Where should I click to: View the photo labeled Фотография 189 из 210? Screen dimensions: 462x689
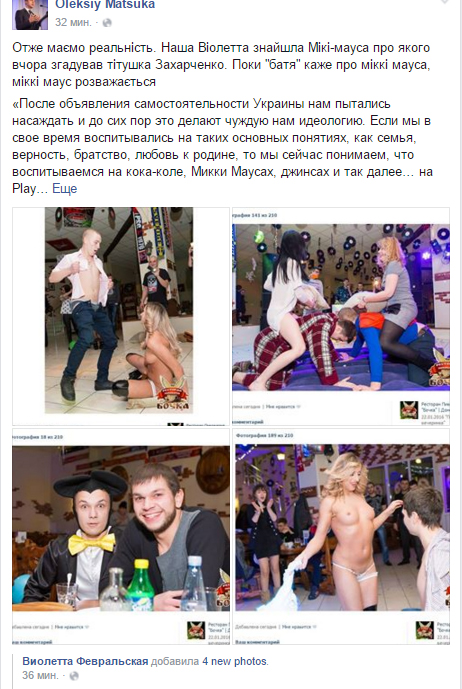pos(342,528)
